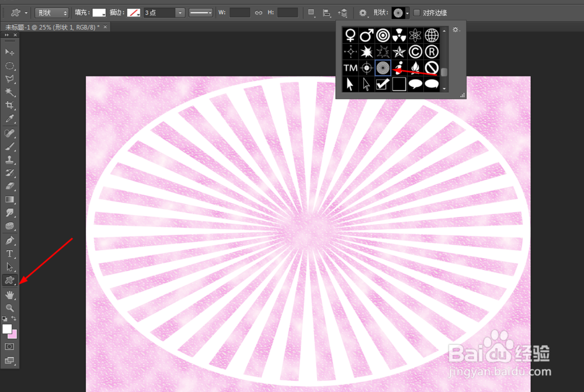Screen dimensions: 584x392
Task: Select the Move tool
Action: tap(10, 52)
